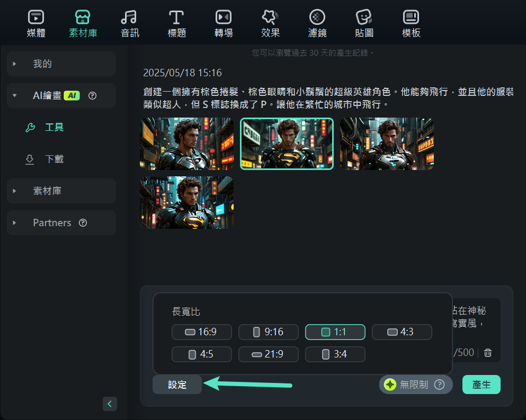Open the 媒體 media tab

click(36, 23)
